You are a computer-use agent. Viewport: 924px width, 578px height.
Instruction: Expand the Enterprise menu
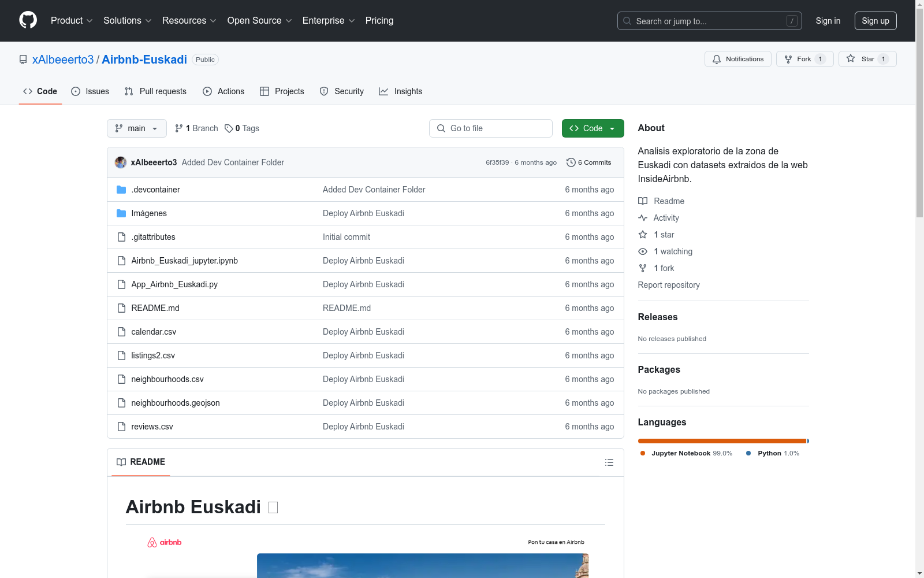point(329,20)
